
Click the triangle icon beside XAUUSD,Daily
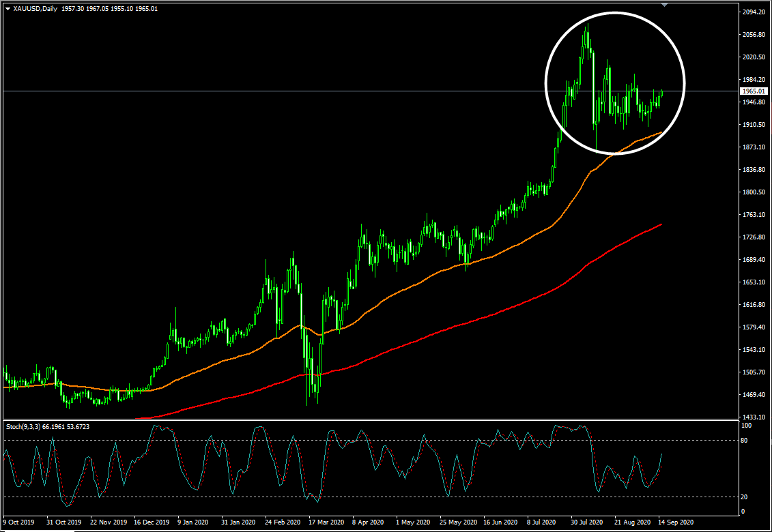click(x=8, y=9)
